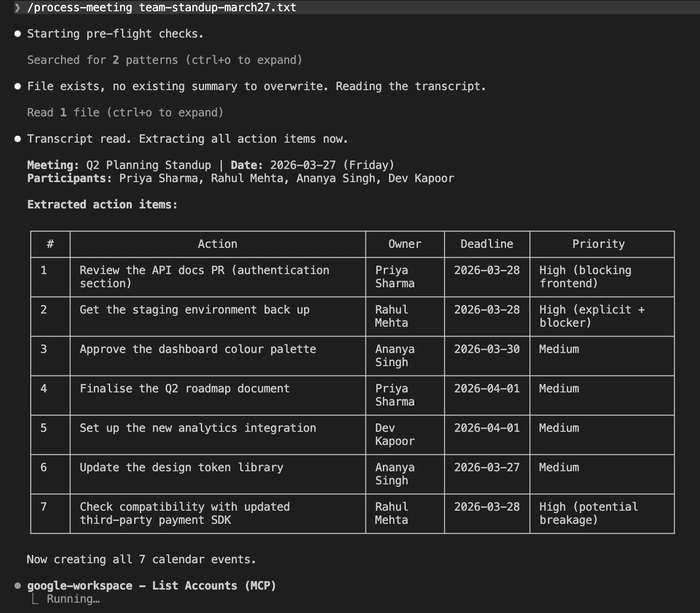Screen dimensions: 700x613
Task: Click the staging environment action row
Action: (x=194, y=309)
